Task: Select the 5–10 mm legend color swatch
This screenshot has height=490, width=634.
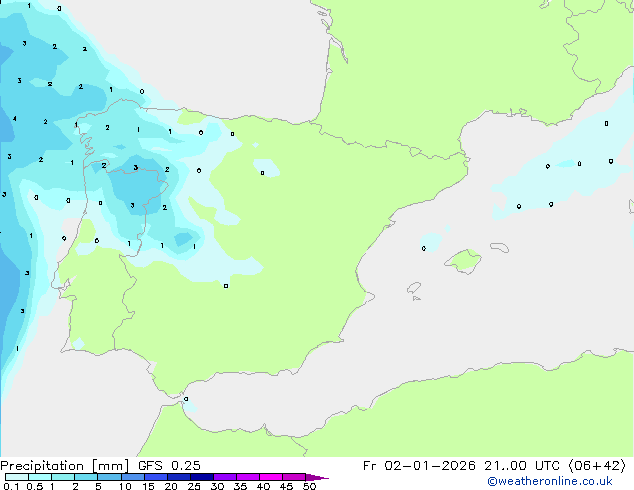Action: click(109, 477)
